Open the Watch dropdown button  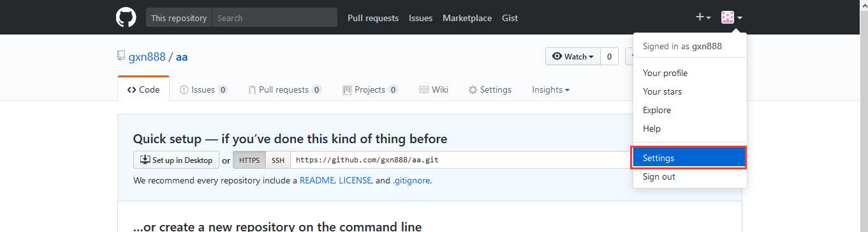pos(573,56)
